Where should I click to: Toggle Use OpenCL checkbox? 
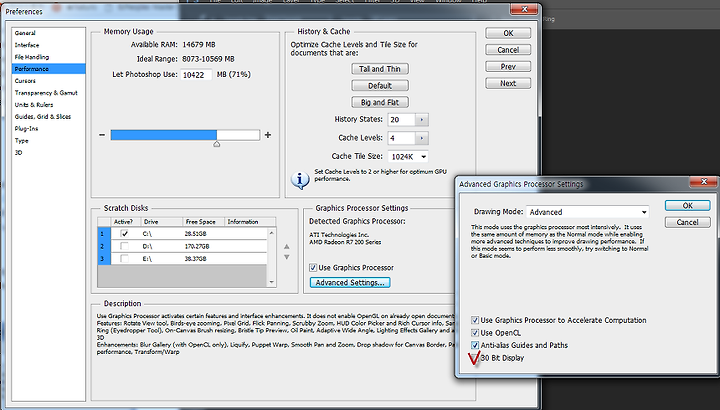[x=475, y=333]
